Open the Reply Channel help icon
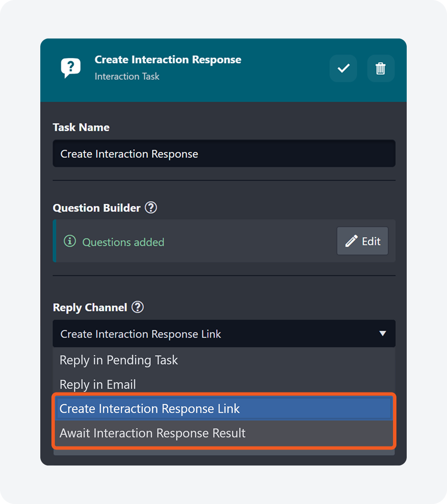This screenshot has width=447, height=504. (138, 308)
